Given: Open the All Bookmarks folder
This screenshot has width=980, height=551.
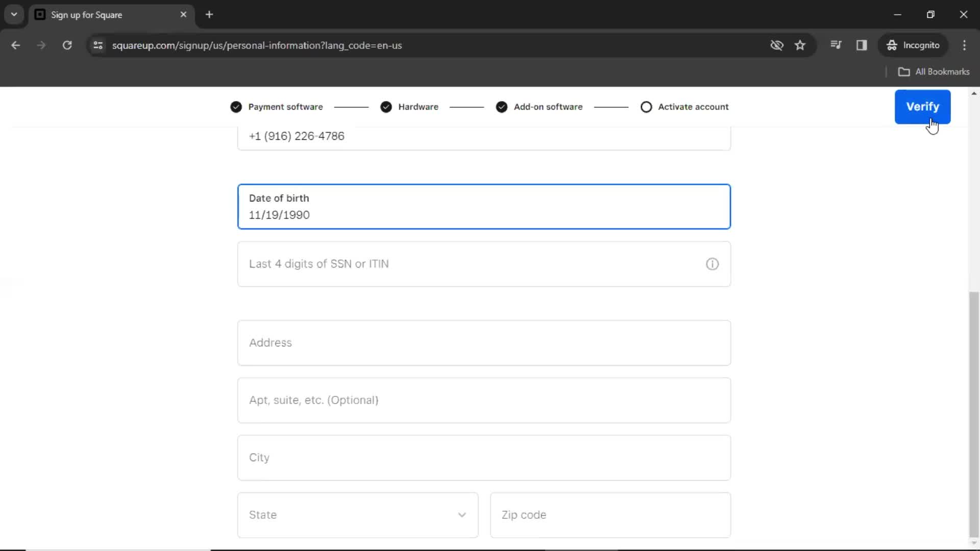Looking at the screenshot, I should (x=934, y=72).
